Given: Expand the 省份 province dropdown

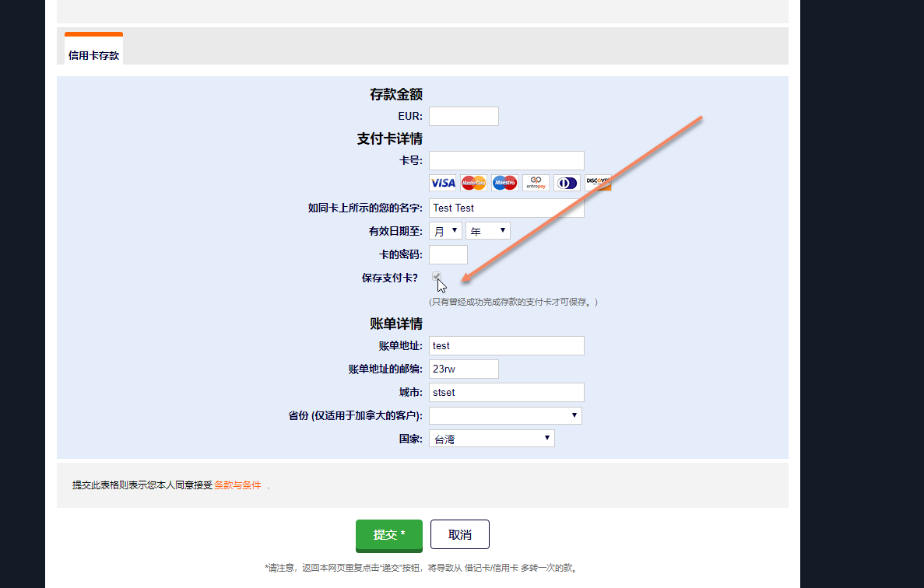Looking at the screenshot, I should 506,415.
